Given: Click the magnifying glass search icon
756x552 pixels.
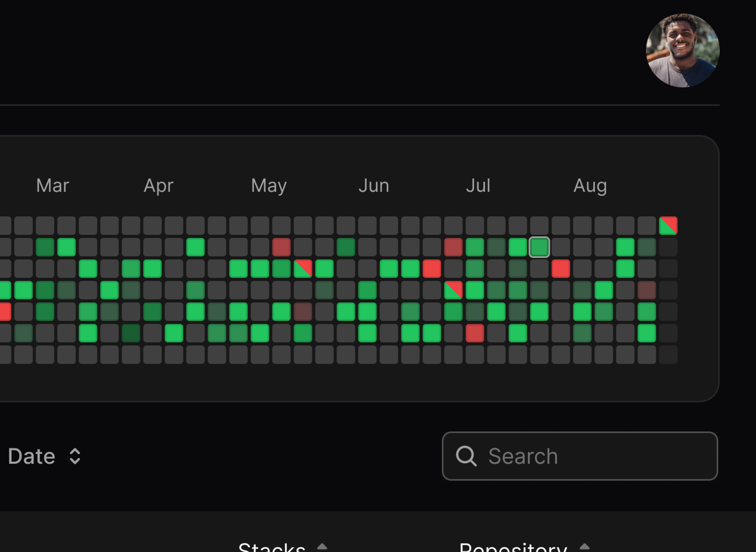Looking at the screenshot, I should (x=466, y=456).
